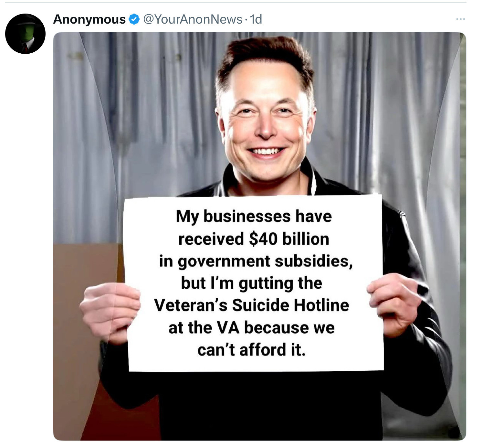Image resolution: width=482 pixels, height=448 pixels.
Task: Click the 'at the VA because we' line
Action: 252,327
